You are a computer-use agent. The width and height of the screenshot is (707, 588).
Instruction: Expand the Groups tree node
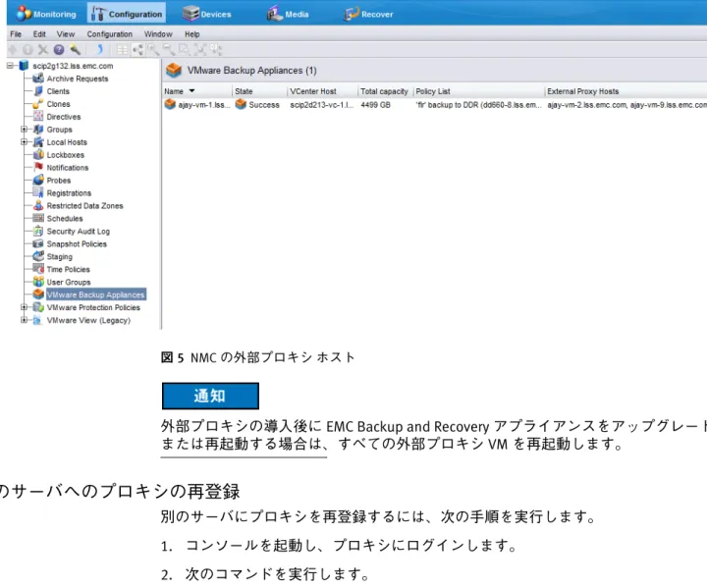click(x=24, y=130)
